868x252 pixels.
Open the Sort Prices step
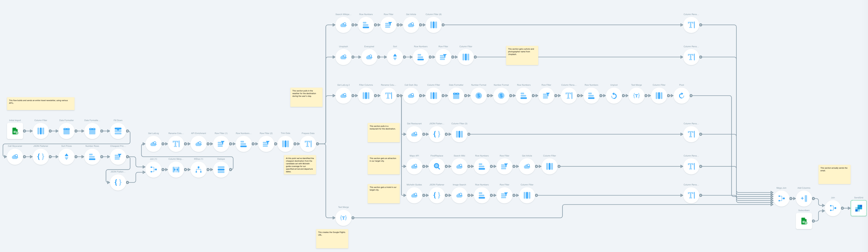[66, 157]
